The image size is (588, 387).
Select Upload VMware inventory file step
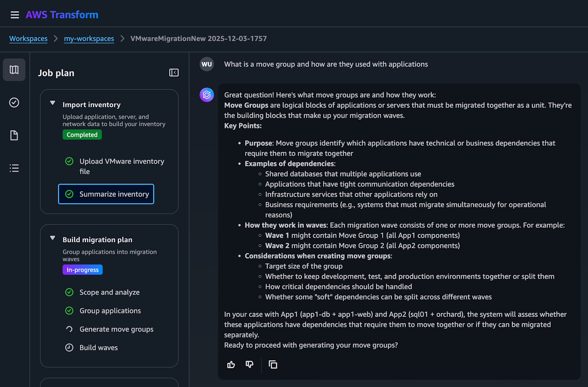tap(121, 166)
